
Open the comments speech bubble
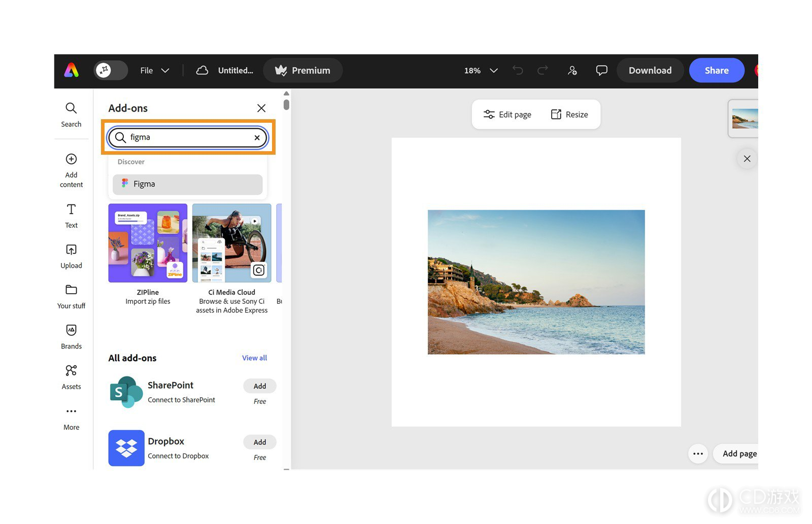[601, 71]
